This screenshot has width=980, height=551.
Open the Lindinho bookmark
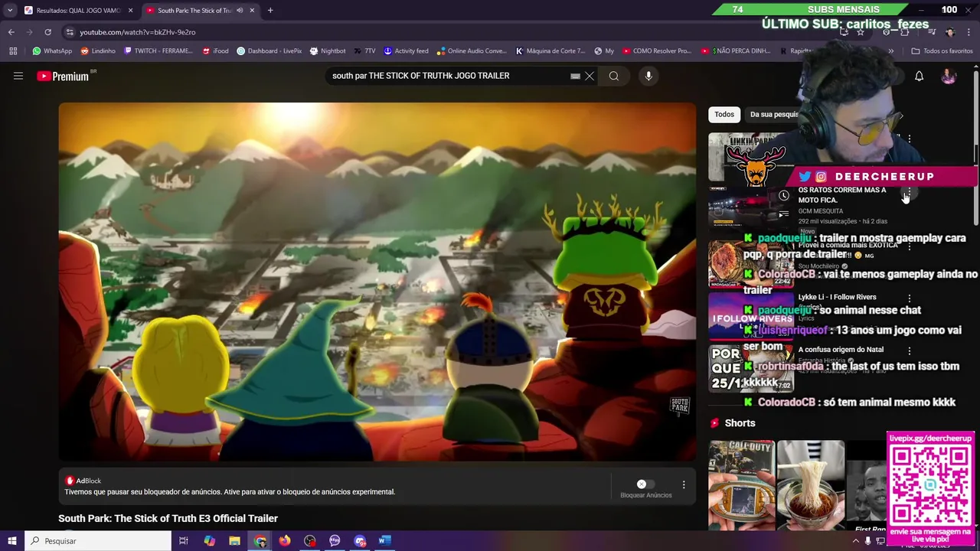[x=98, y=51]
